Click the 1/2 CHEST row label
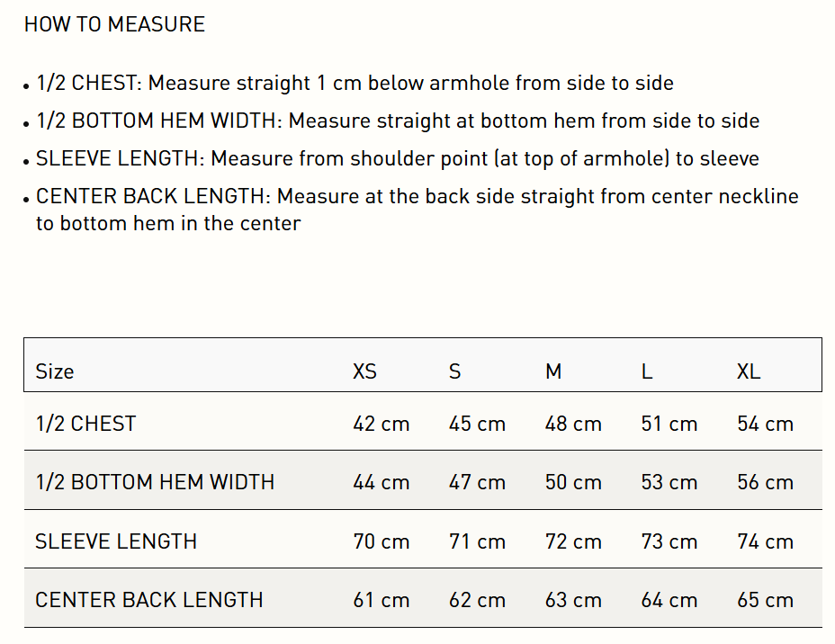 click(x=86, y=424)
